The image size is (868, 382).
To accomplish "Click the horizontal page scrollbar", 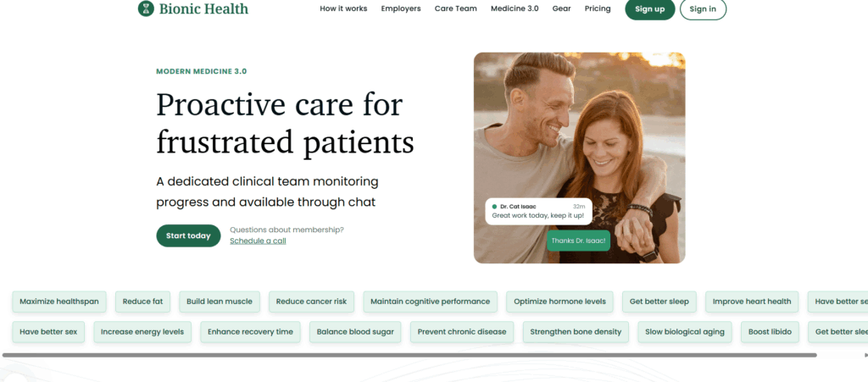I will tap(409, 355).
